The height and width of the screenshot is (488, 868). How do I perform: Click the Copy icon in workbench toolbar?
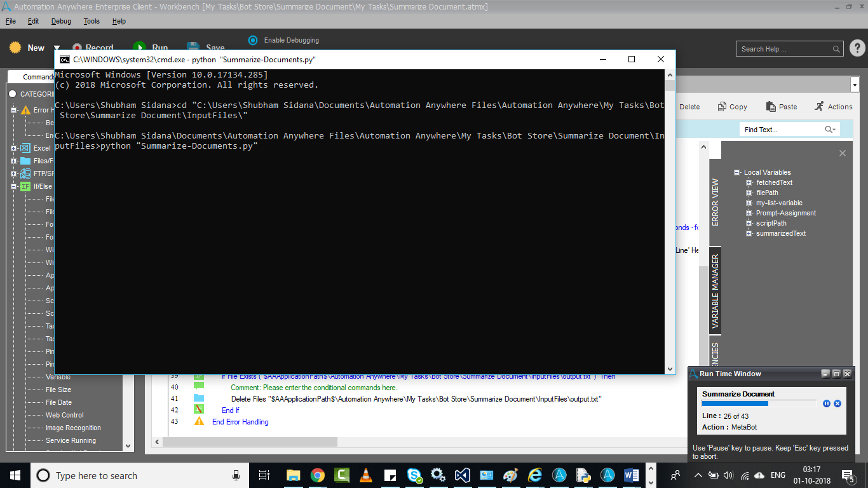pyautogui.click(x=722, y=107)
